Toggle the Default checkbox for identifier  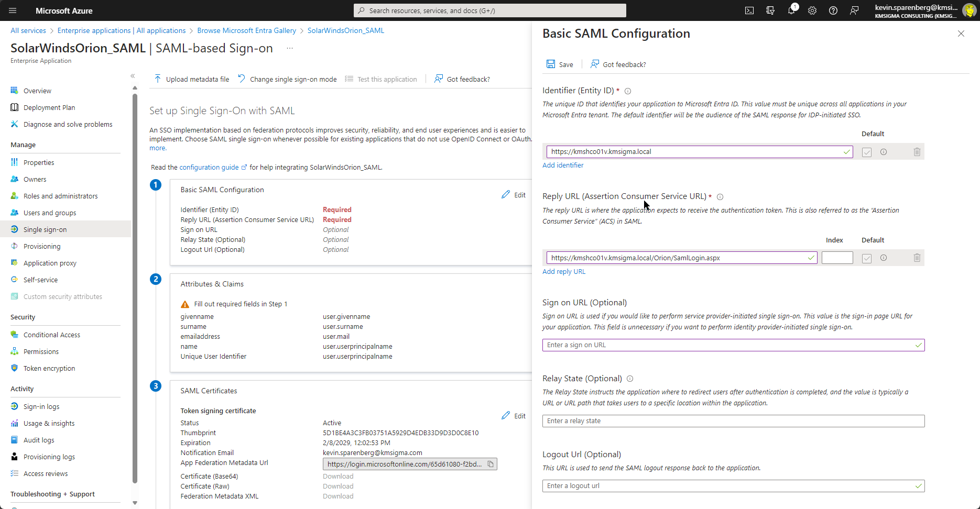(867, 152)
